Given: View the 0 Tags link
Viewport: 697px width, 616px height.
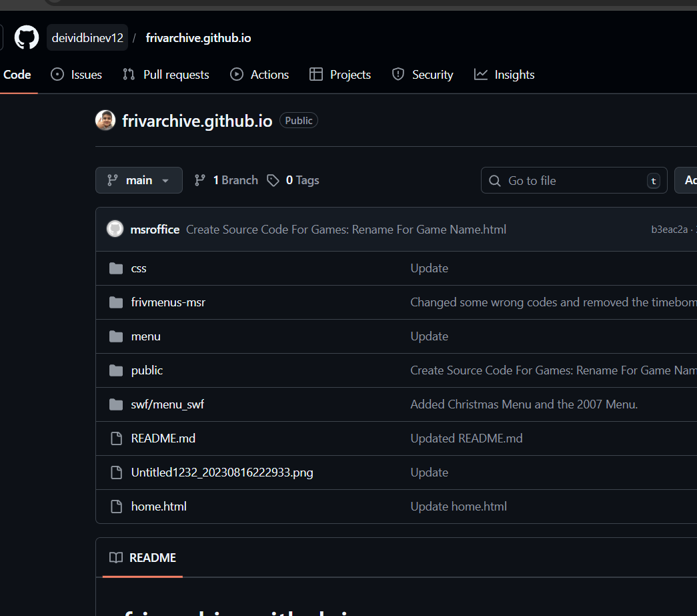Looking at the screenshot, I should point(293,180).
